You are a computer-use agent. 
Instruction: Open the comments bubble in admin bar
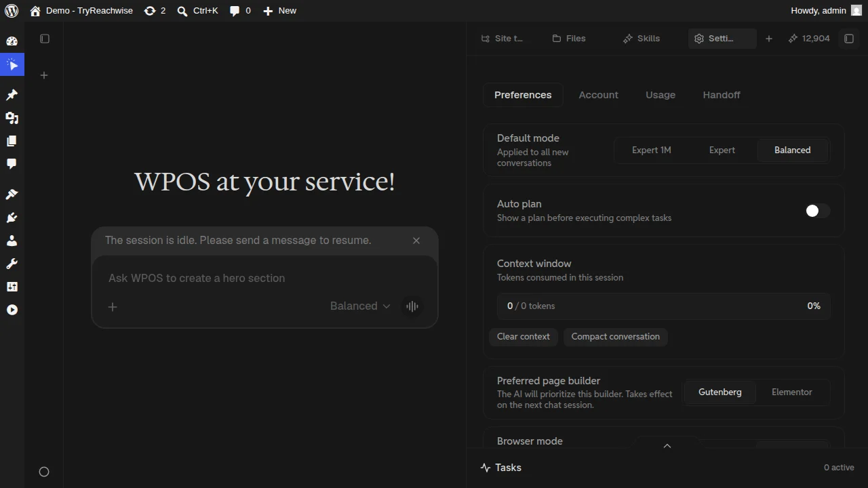[240, 11]
